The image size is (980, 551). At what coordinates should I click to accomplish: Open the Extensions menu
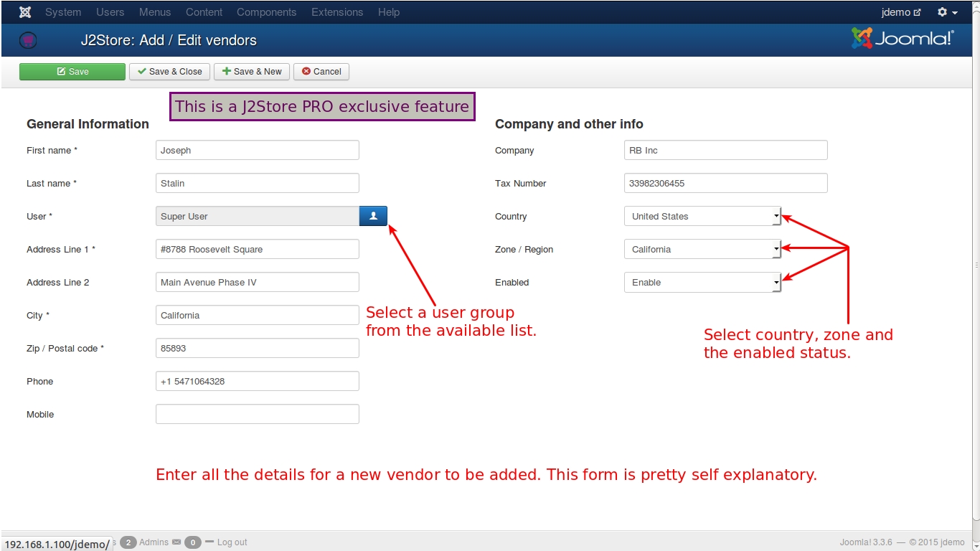pos(337,12)
